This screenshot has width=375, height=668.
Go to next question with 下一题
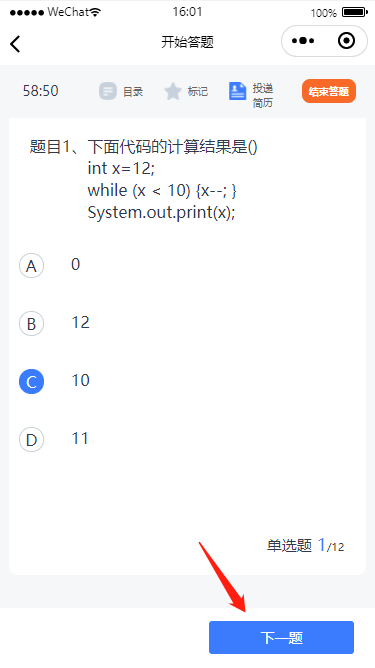click(281, 637)
